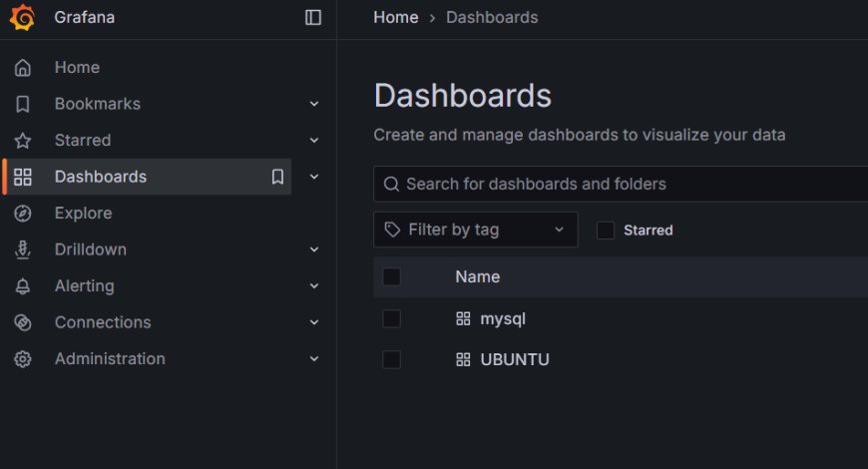
Task: Click the Home breadcrumb link
Action: pos(396,18)
